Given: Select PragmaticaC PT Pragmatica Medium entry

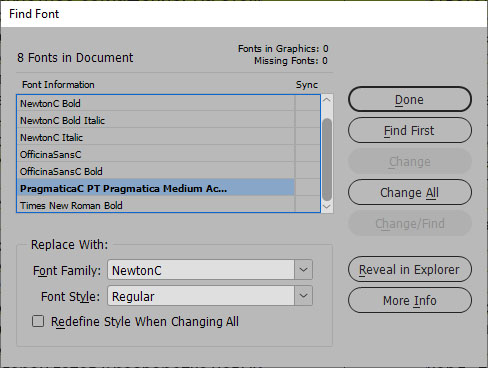Looking at the screenshot, I should (x=156, y=188).
